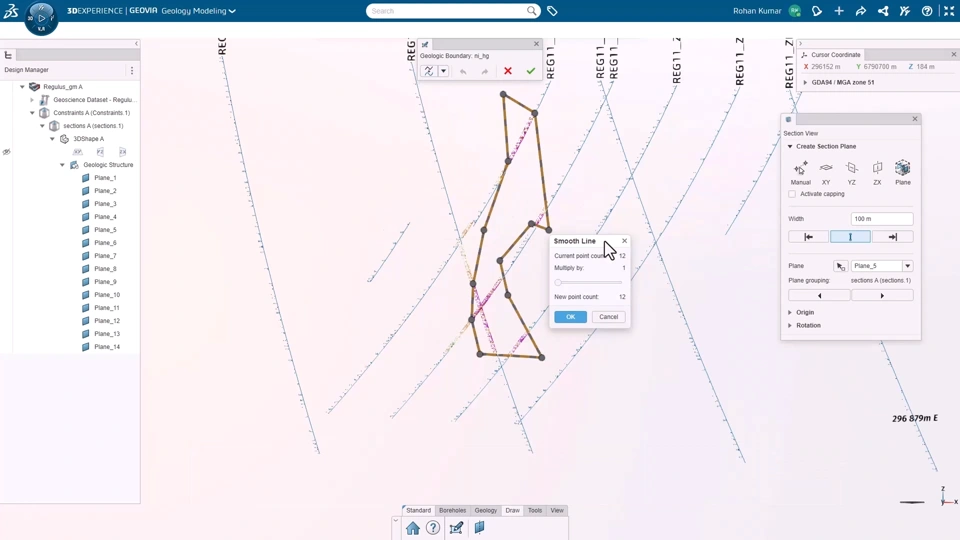This screenshot has width=960, height=540.
Task: Click the search magnifier icon
Action: click(531, 10)
